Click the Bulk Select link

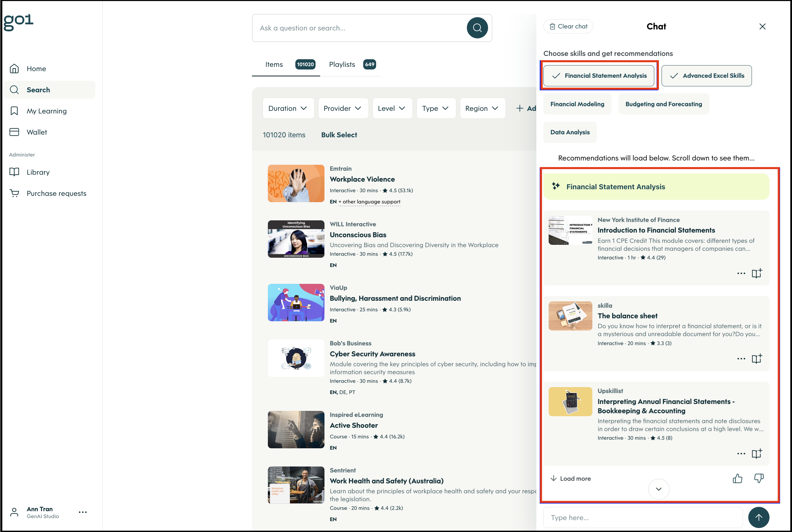pos(339,135)
